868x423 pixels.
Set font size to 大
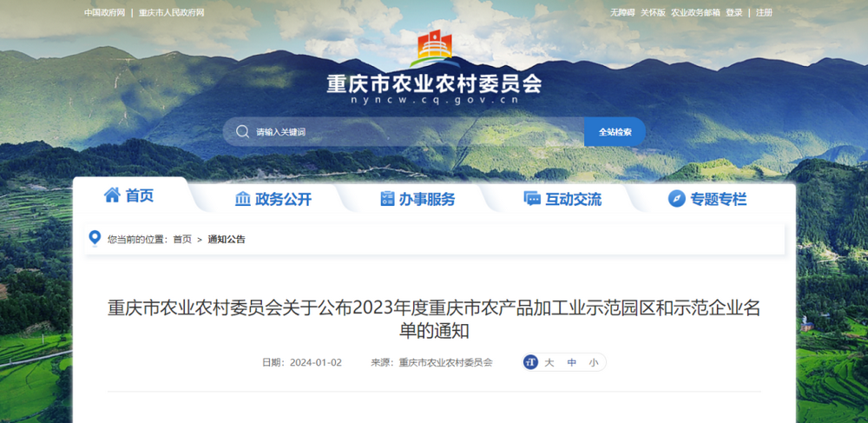[549, 363]
